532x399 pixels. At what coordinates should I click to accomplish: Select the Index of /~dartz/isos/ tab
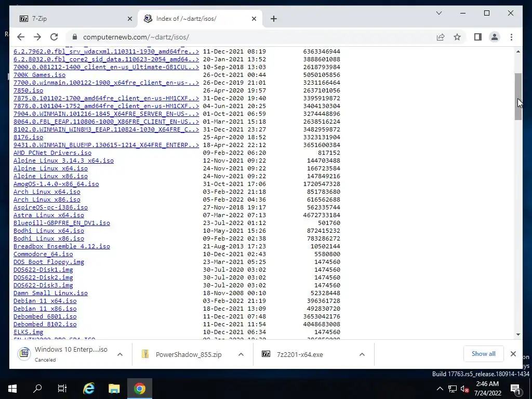tap(200, 19)
